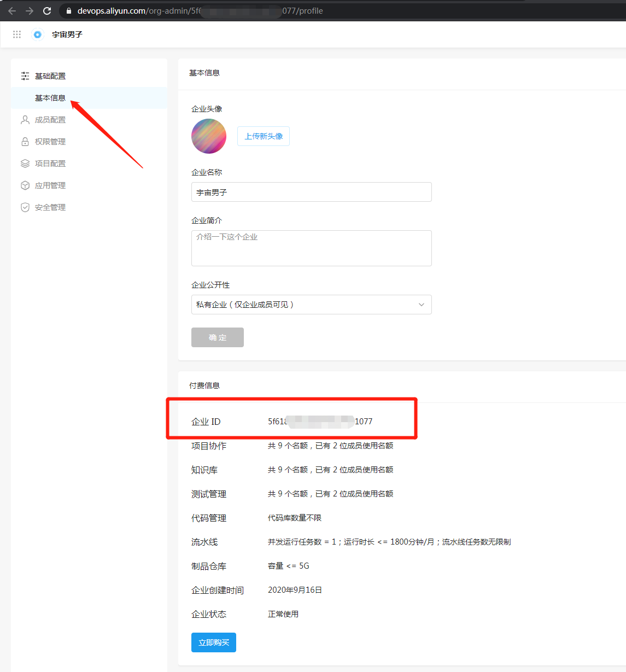
Task: Open the 企业公开性 visibility dropdown
Action: point(311,305)
